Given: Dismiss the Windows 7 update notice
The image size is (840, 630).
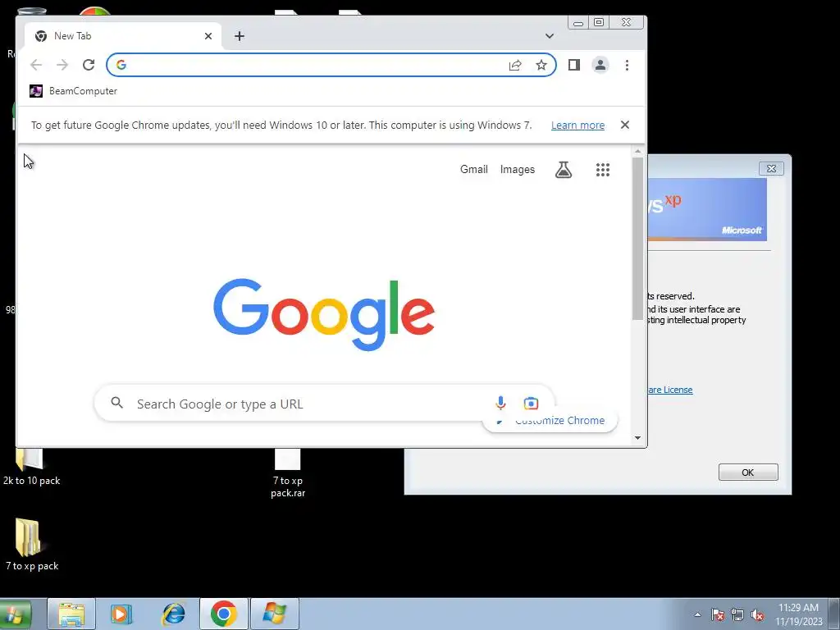Looking at the screenshot, I should [x=624, y=125].
